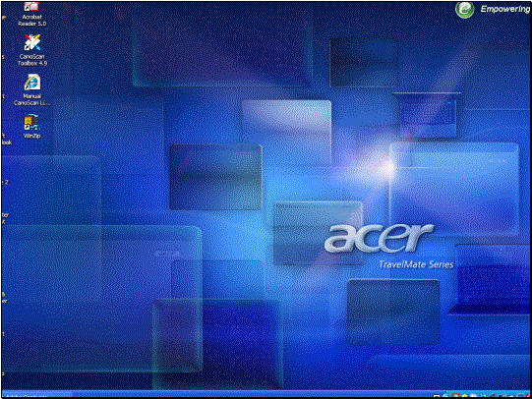532x399 pixels.
Task: Open the Acrobat Reader 5.0 desktop shortcut
Action: (x=31, y=6)
